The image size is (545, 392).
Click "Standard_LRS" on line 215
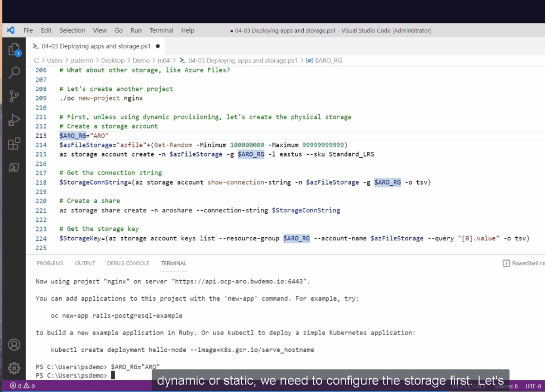tap(351, 154)
